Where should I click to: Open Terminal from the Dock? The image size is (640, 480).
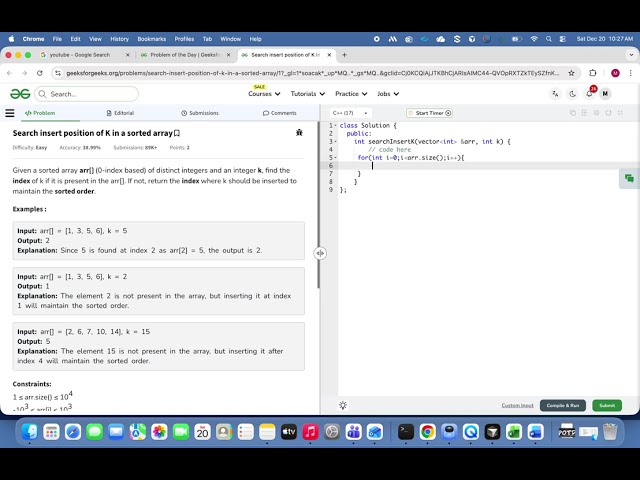pyautogui.click(x=406, y=432)
